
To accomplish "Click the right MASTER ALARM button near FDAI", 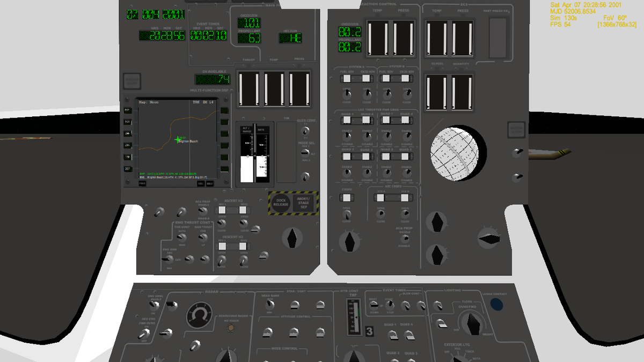I will pos(516,130).
